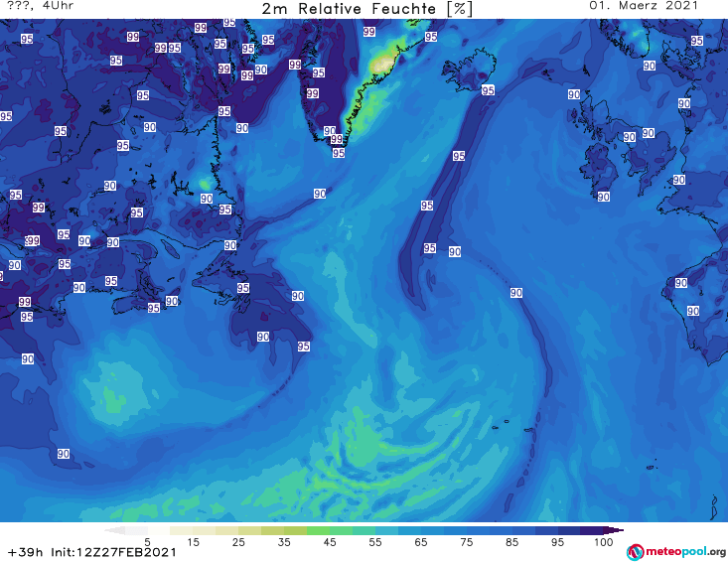Click the 90 contour label at southern Ireland

point(603,197)
